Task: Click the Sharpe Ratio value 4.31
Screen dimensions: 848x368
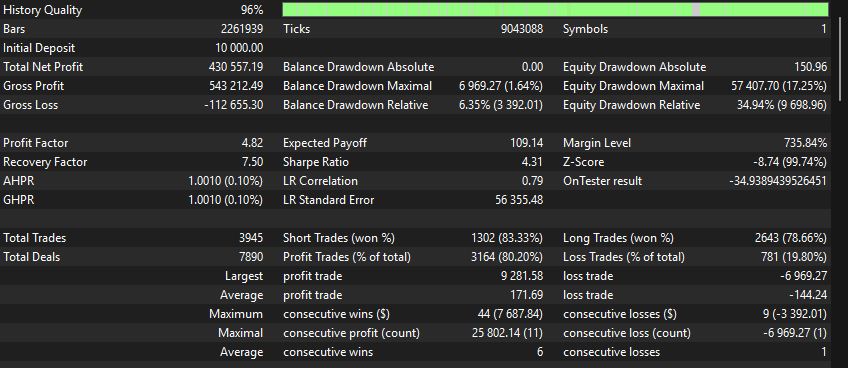Action: (x=533, y=162)
